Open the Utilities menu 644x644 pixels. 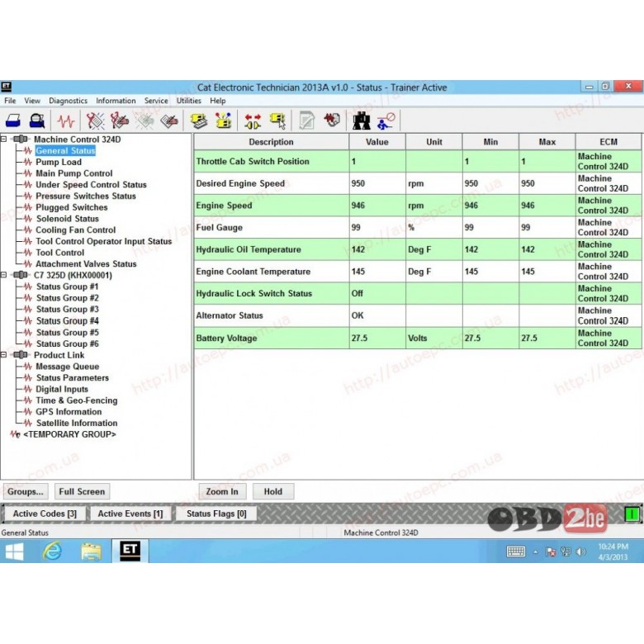pyautogui.click(x=188, y=101)
